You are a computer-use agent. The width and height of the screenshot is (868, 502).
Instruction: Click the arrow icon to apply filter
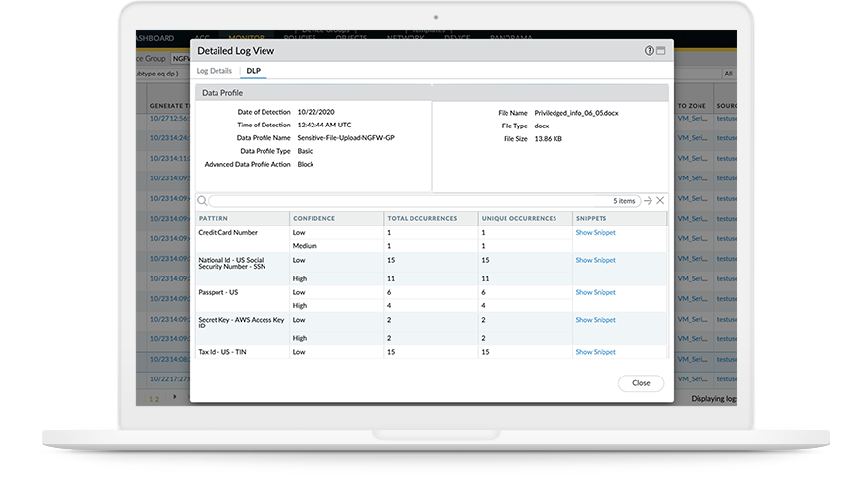click(x=648, y=200)
